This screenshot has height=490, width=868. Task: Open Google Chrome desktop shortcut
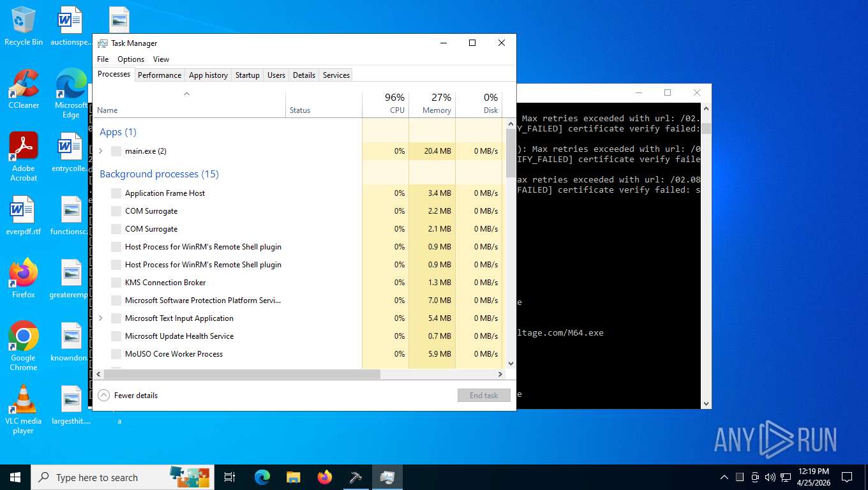tap(24, 346)
